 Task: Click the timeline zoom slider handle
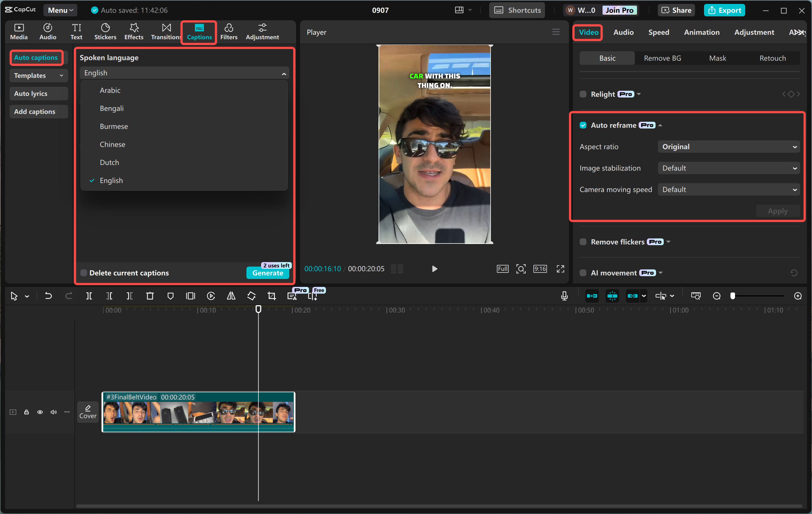tap(732, 296)
